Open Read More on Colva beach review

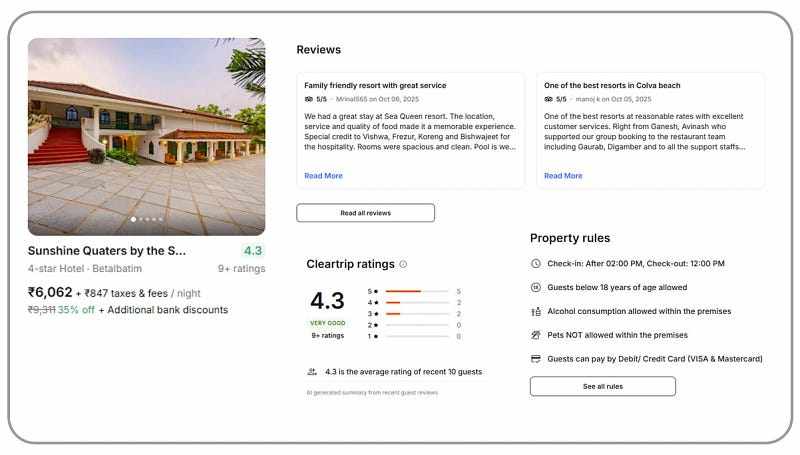[x=563, y=176]
